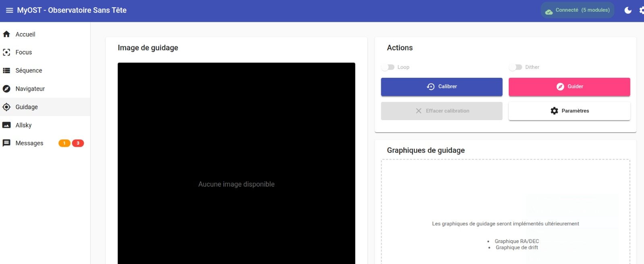Viewport: 644px width, 264px height.
Task: Open Messages in the sidebar
Action: pyautogui.click(x=45, y=143)
